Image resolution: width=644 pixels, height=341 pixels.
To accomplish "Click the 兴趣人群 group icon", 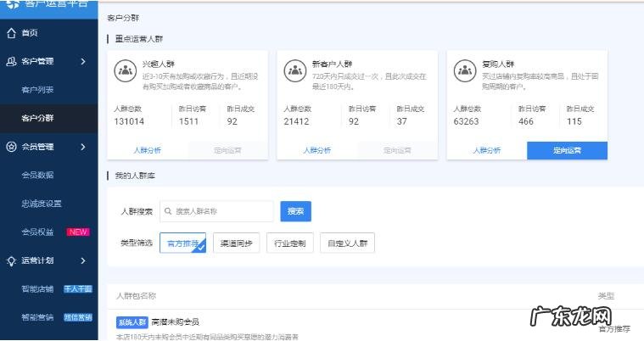I will [126, 70].
